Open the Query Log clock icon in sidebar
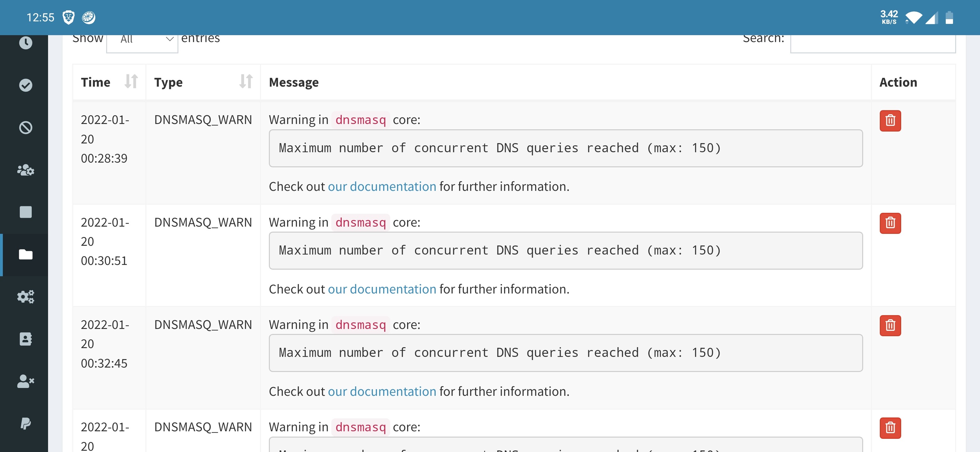The width and height of the screenshot is (980, 452). click(25, 43)
